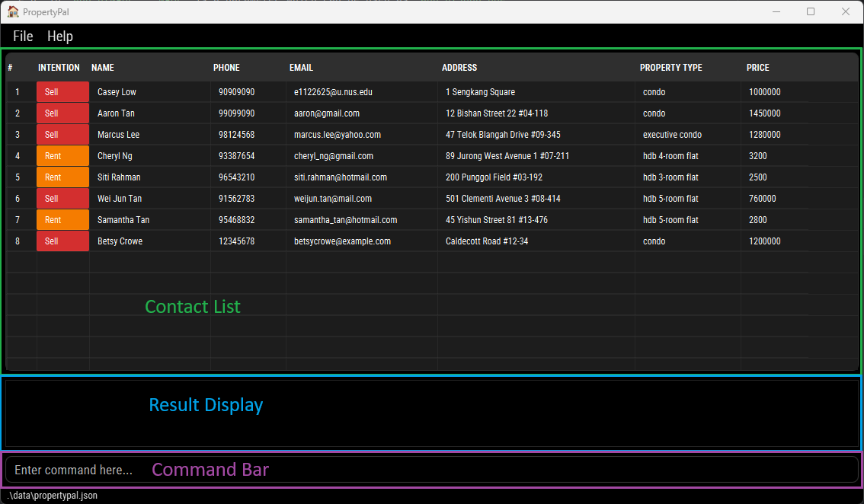864x504 pixels.
Task: Click the PropertyPal house icon in the title bar
Action: (x=12, y=11)
